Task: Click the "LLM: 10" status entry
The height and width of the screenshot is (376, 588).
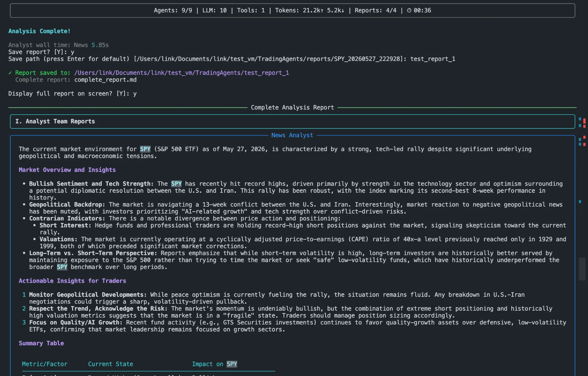Action: click(214, 10)
